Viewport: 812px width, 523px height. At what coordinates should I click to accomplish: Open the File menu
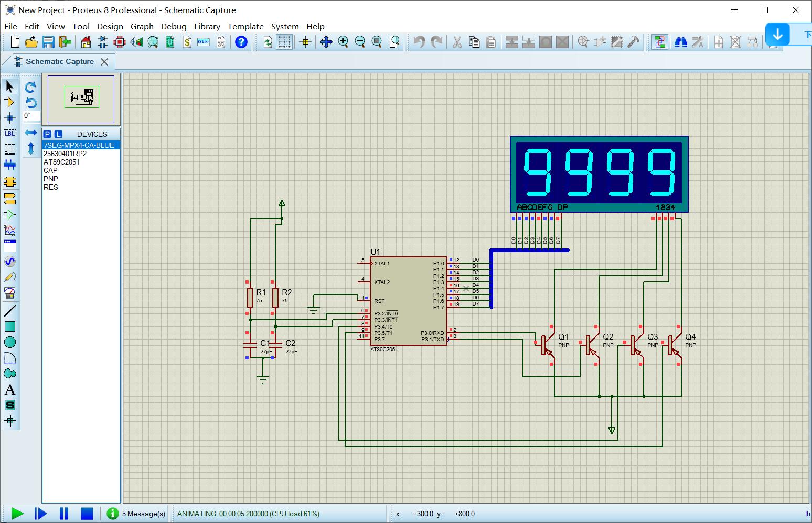point(10,26)
